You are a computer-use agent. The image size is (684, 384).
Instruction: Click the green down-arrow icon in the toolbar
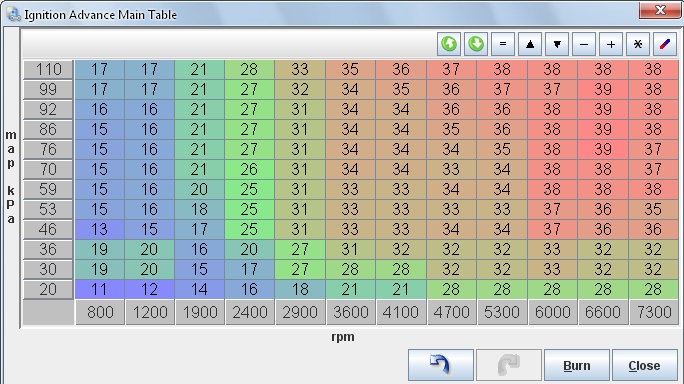tap(476, 44)
